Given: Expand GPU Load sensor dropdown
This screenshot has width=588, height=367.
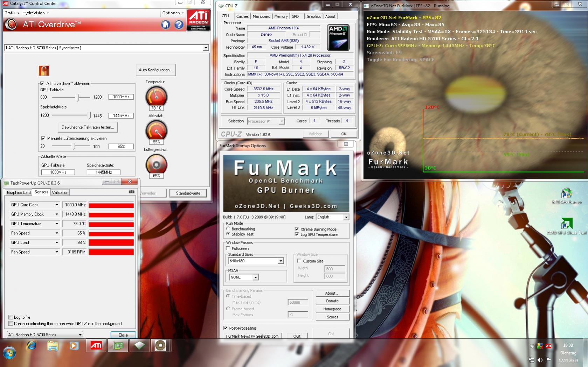Looking at the screenshot, I should coord(57,242).
